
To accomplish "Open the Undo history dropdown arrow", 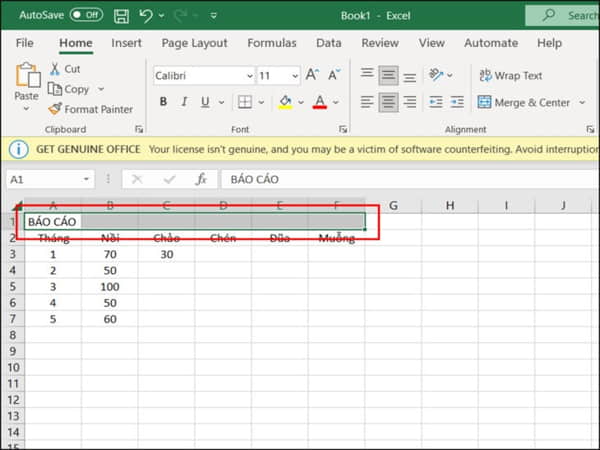I will pos(161,16).
